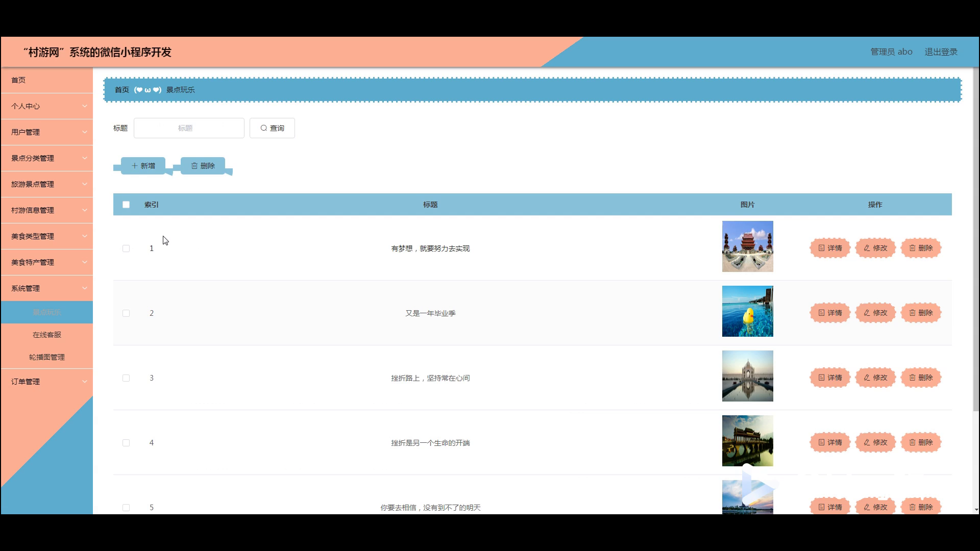The width and height of the screenshot is (980, 551).
Task: Open 详情 for row 又是一年毕业季
Action: [x=830, y=313]
